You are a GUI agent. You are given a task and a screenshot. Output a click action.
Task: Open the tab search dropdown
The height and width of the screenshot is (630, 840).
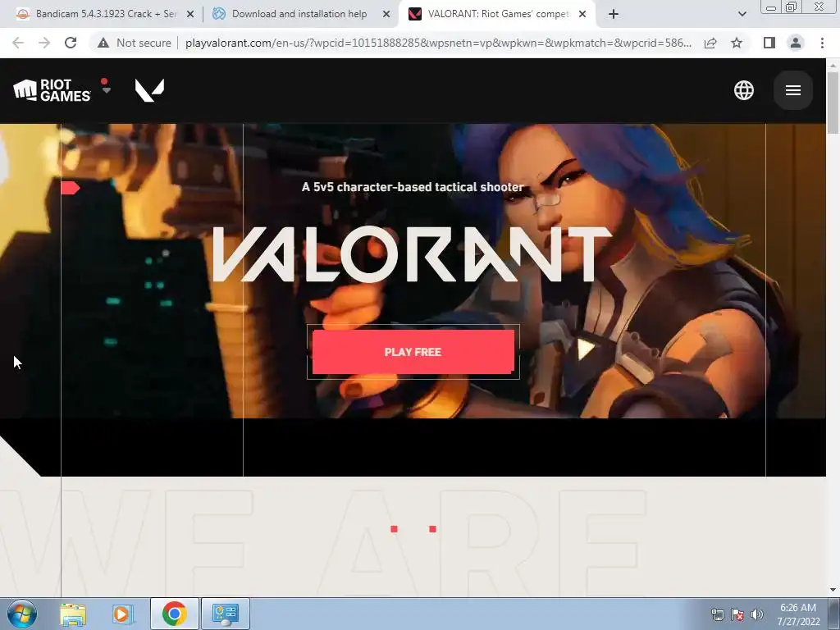tap(742, 15)
